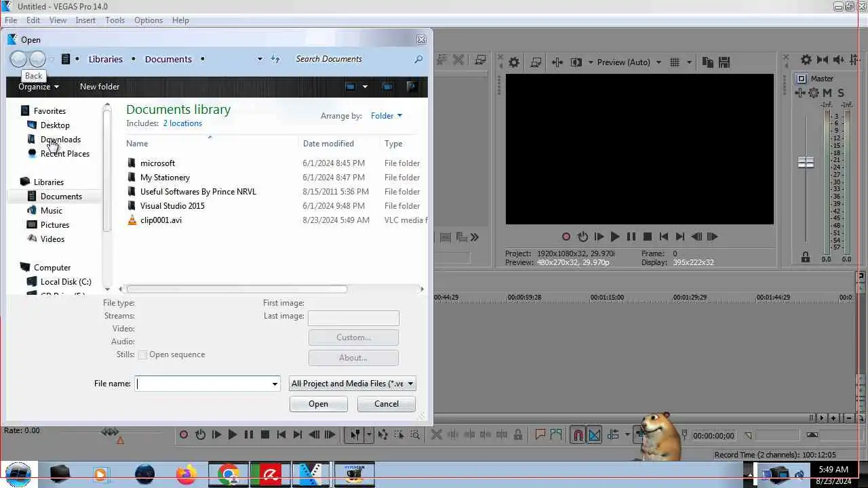Toggle snapping magnet in timeline toolbar
Viewport: 868px width, 488px height.
pyautogui.click(x=578, y=435)
